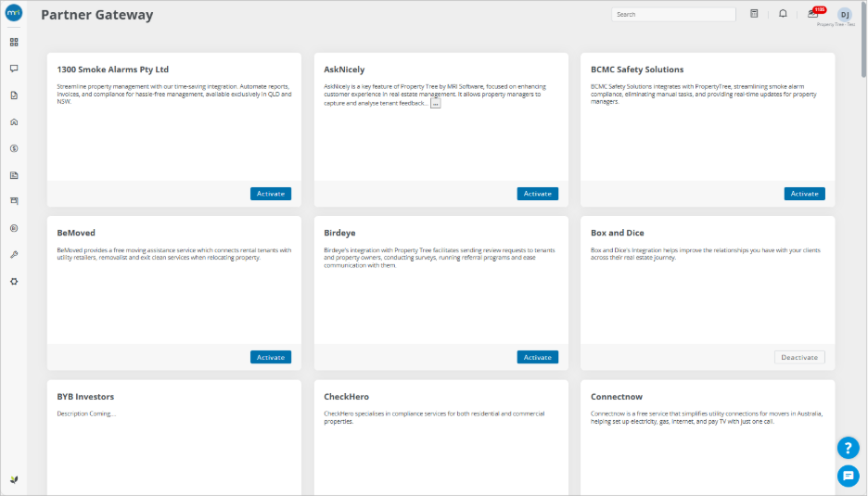The height and width of the screenshot is (496, 868).
Task: Open the notifications bell icon
Action: (783, 14)
